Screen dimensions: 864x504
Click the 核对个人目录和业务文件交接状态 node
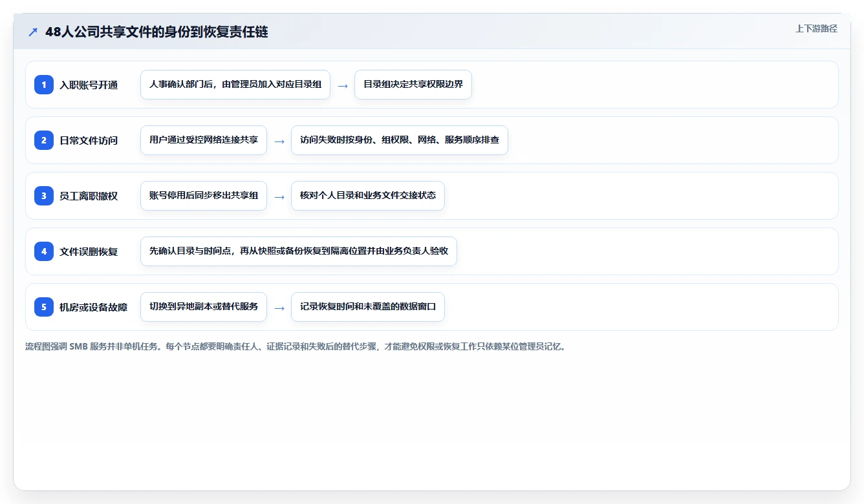click(x=368, y=196)
